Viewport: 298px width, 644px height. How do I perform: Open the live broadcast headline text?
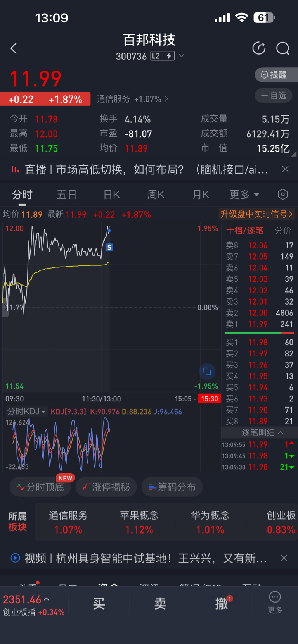click(x=146, y=169)
